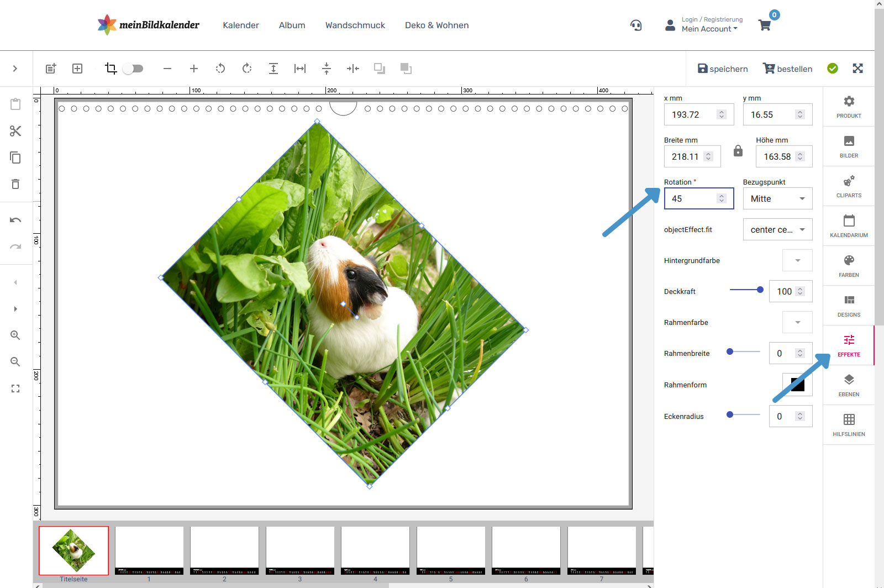
Task: Open the Kalender menu
Action: pyautogui.click(x=240, y=25)
